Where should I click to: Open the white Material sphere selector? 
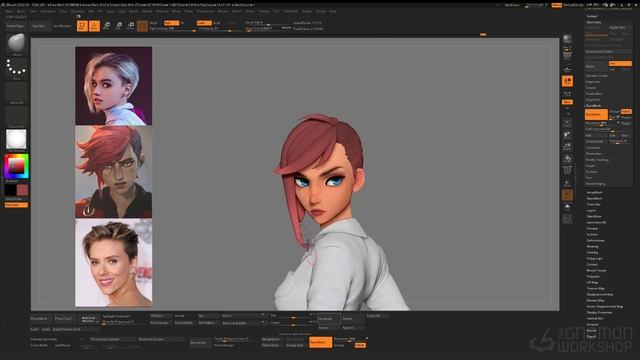[16, 140]
